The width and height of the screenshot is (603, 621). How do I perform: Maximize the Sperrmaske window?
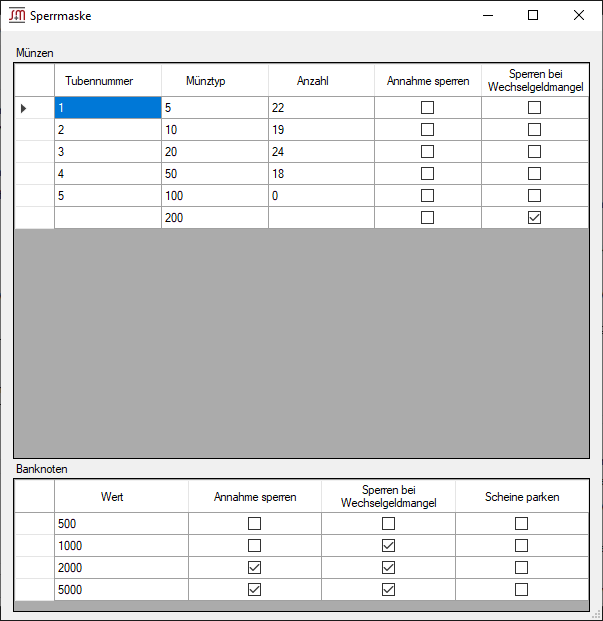(x=533, y=15)
